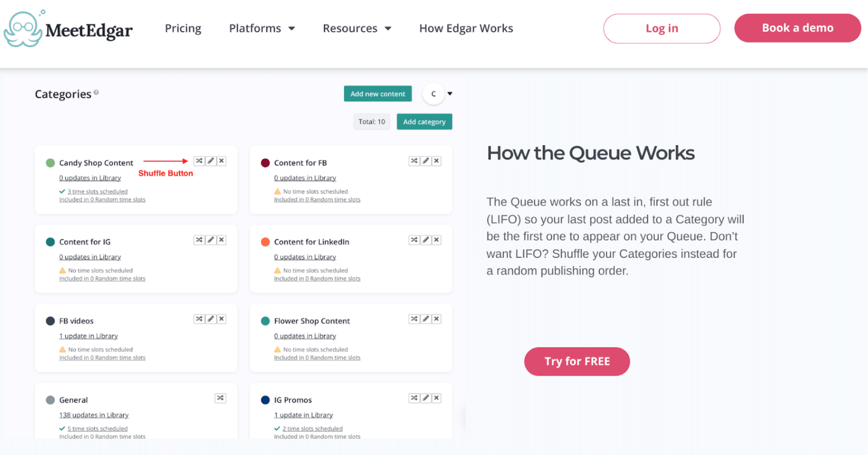Viewport: 868px width, 455px height.
Task: Edit the Flower Shop Content category
Action: coord(425,319)
